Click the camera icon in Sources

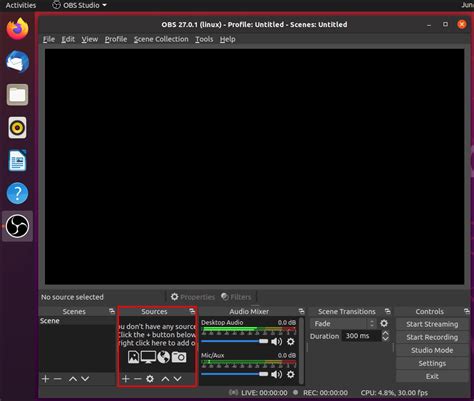[179, 357]
